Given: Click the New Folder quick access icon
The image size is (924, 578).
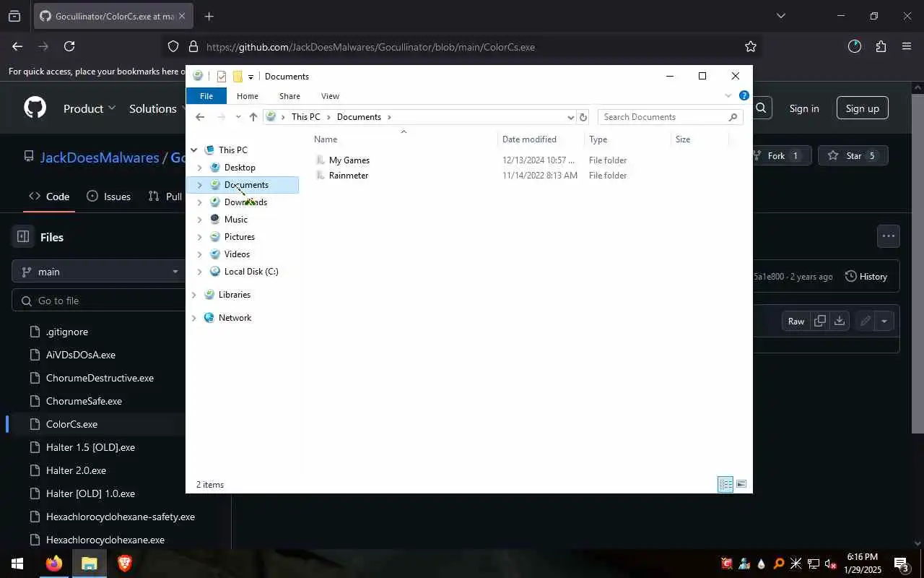Looking at the screenshot, I should pos(237,77).
